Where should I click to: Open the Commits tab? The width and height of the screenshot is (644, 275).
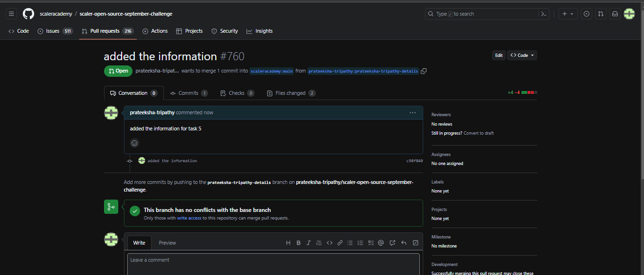[x=189, y=93]
